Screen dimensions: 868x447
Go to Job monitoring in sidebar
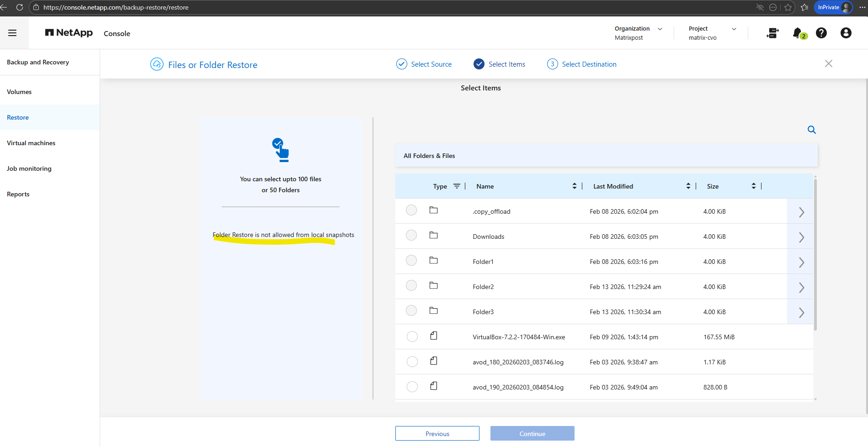click(x=29, y=168)
